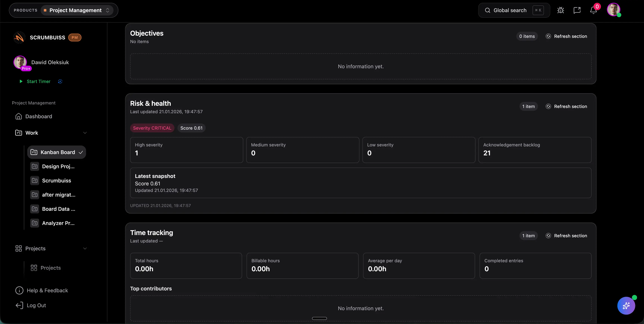Open the Help & Feedback info icon
The width and height of the screenshot is (644, 324).
(x=19, y=290)
